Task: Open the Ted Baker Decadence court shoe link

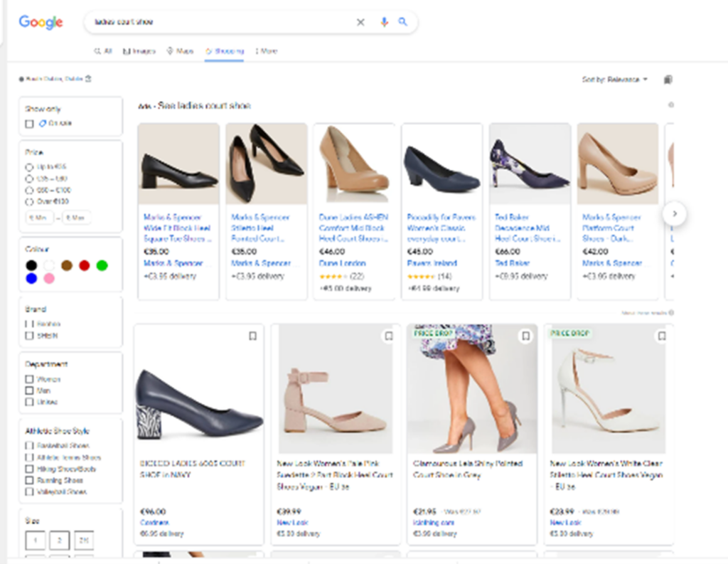Action: [x=528, y=228]
